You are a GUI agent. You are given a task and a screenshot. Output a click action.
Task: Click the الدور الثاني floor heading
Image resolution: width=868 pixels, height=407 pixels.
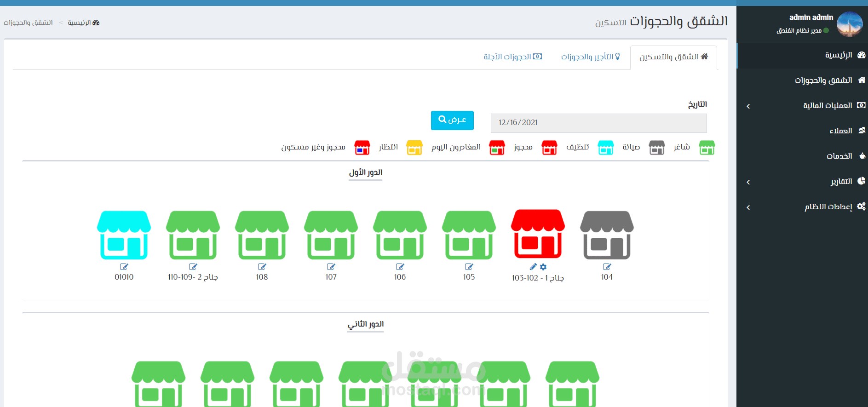[366, 324]
